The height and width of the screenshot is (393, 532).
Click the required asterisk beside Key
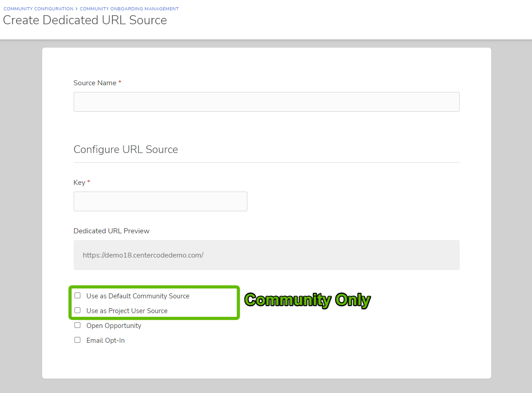[x=88, y=182]
